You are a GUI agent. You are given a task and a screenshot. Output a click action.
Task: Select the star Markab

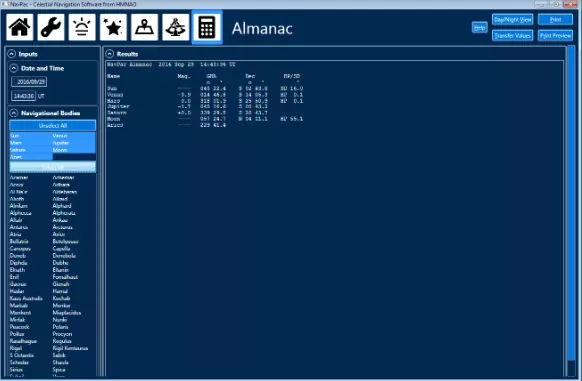(x=19, y=306)
